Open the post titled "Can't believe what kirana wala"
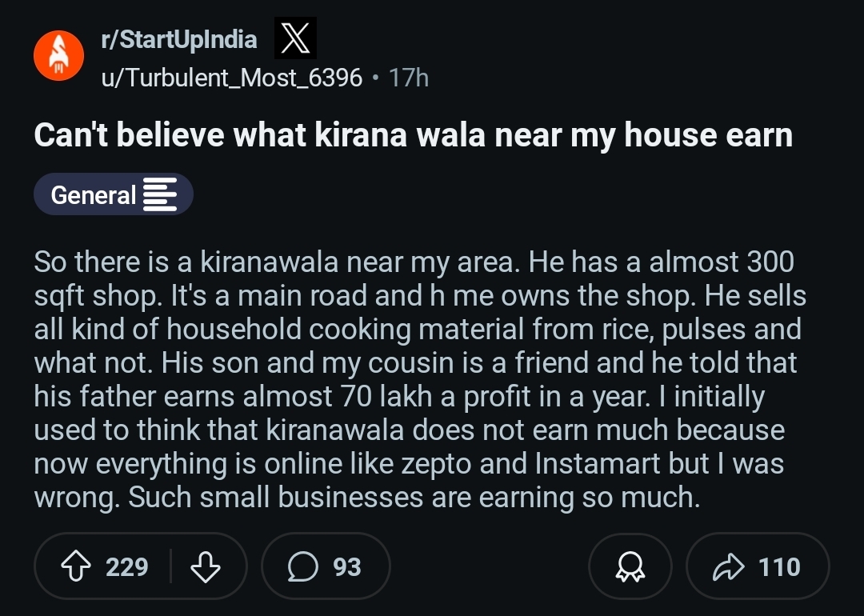 point(413,135)
